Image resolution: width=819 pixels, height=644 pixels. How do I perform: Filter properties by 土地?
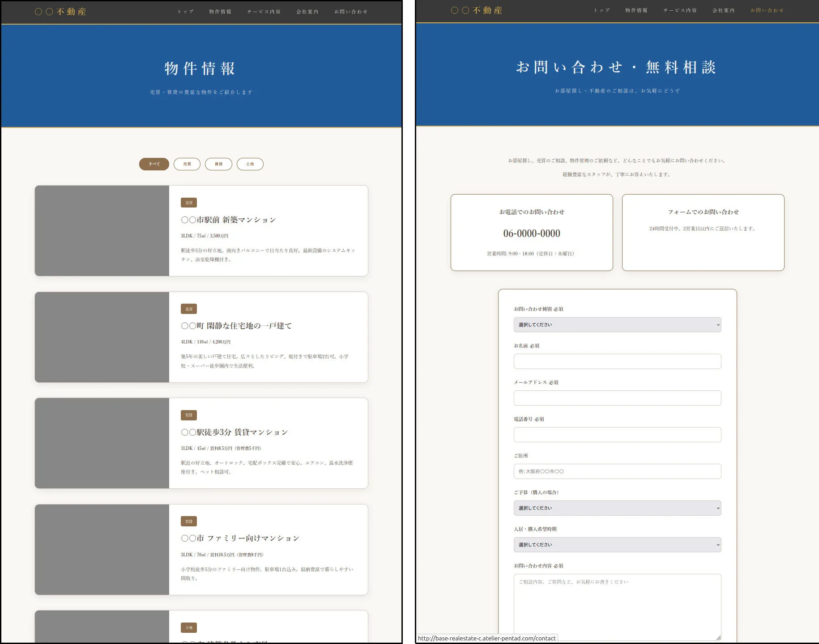point(250,164)
